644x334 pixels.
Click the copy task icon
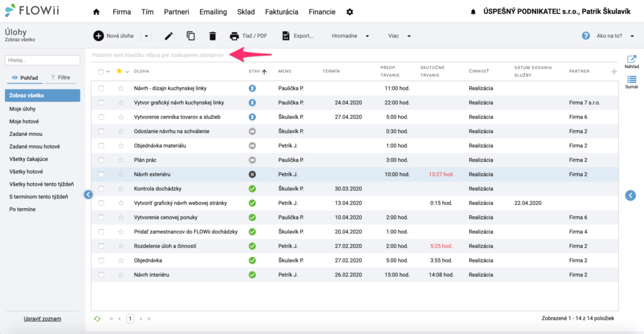click(x=191, y=36)
